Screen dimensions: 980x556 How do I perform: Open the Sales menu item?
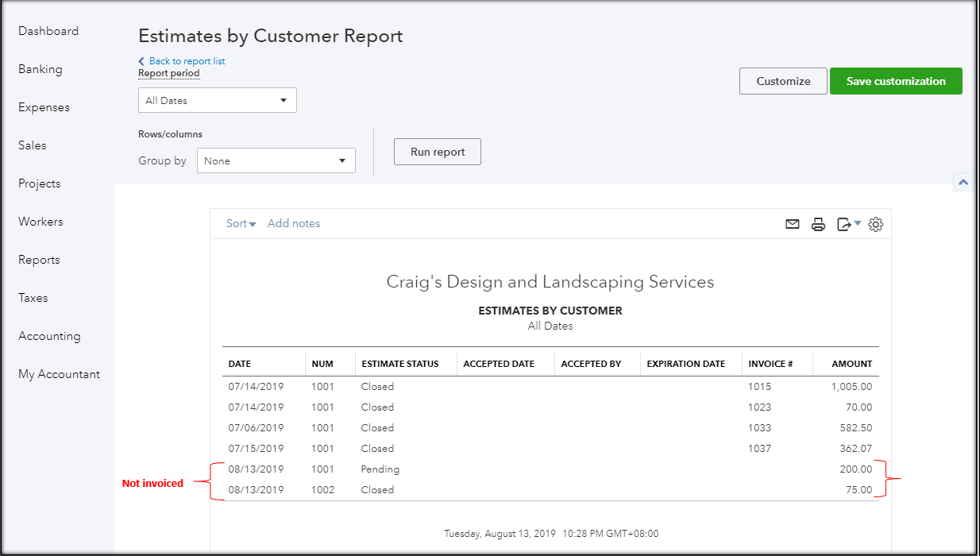pos(33,145)
